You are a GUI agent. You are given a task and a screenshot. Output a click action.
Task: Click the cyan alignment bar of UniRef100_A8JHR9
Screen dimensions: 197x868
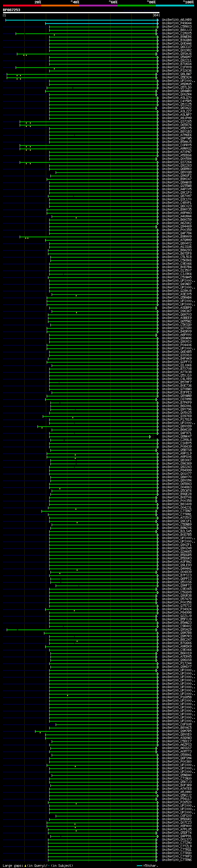click(82, 20)
